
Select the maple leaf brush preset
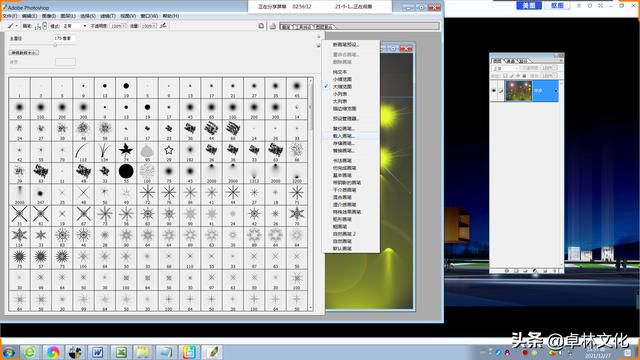126,150
